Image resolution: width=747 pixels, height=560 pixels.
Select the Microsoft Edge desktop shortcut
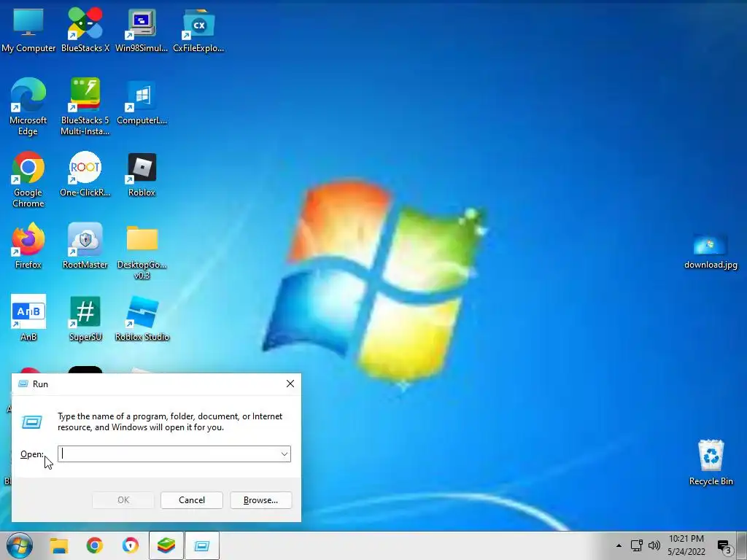click(28, 106)
